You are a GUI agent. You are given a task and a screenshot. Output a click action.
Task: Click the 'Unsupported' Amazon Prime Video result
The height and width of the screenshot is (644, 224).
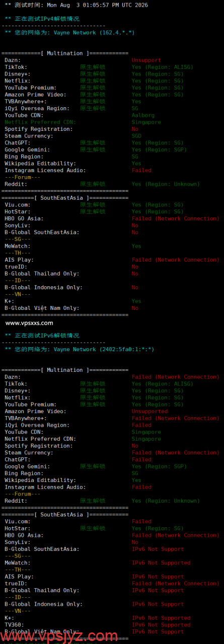tap(150, 412)
